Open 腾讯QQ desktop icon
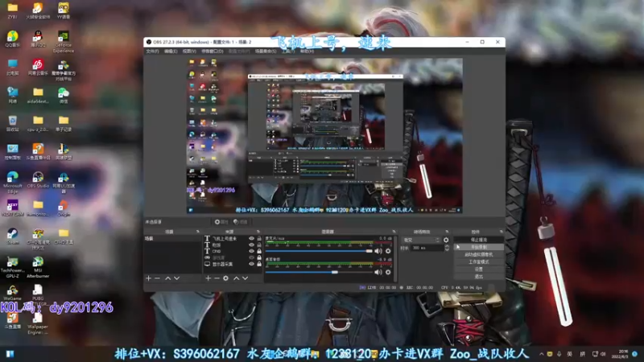 click(x=38, y=39)
